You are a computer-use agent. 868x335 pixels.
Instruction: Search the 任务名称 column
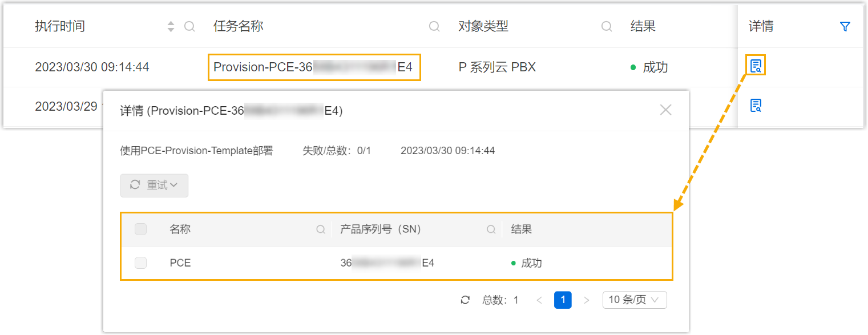click(x=434, y=27)
